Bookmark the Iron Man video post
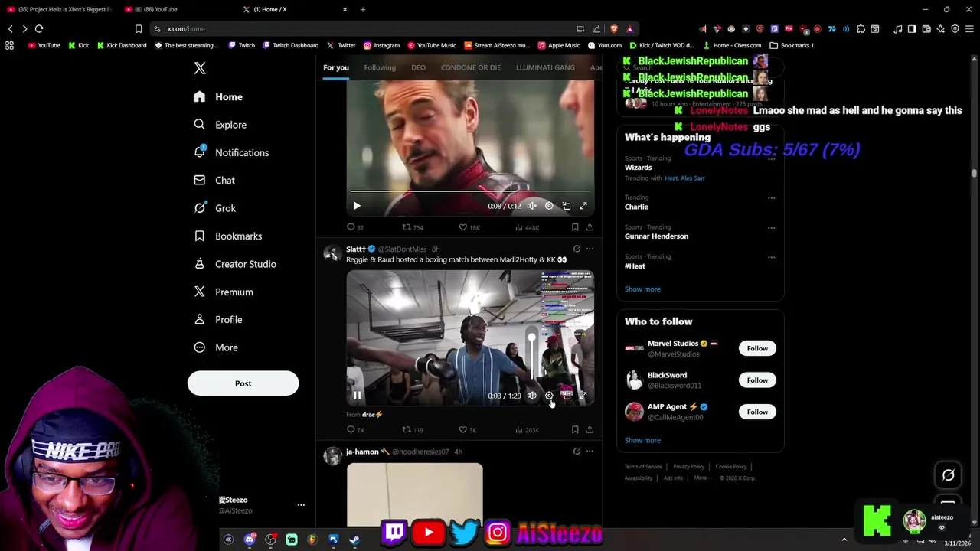Screen dimensions: 980x551 (x=575, y=227)
